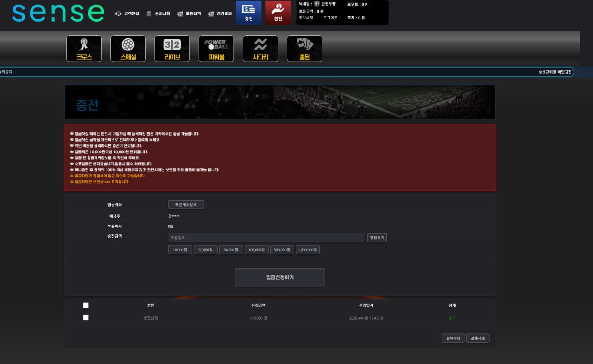Go to 공지사항 notices menu
The image size is (593, 364).
[x=158, y=14]
